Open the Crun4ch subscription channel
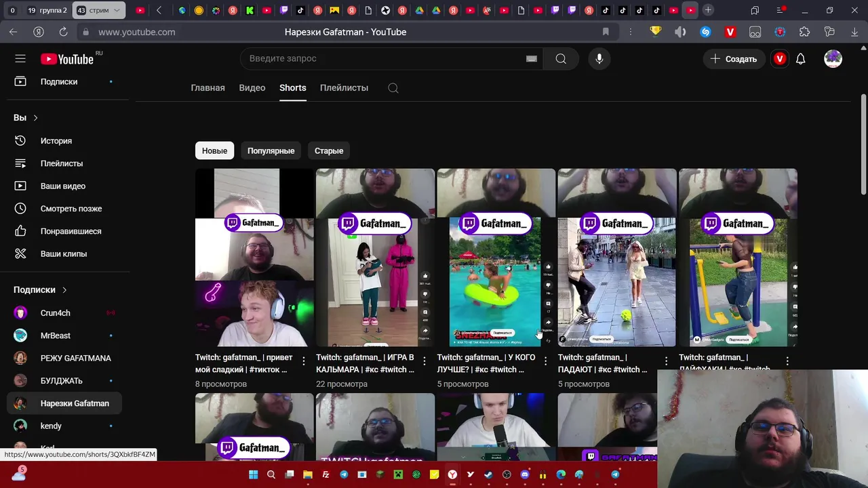 click(65, 313)
